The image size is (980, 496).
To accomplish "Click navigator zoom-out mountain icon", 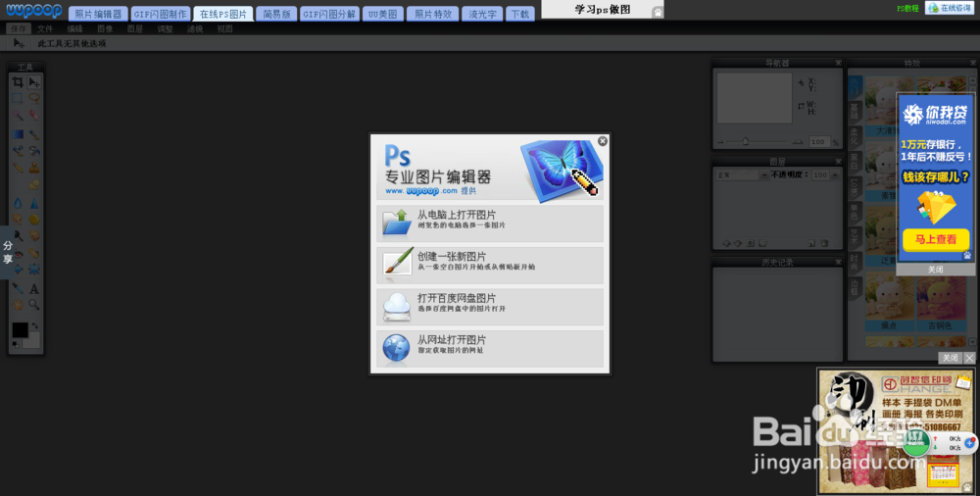I will tap(720, 142).
